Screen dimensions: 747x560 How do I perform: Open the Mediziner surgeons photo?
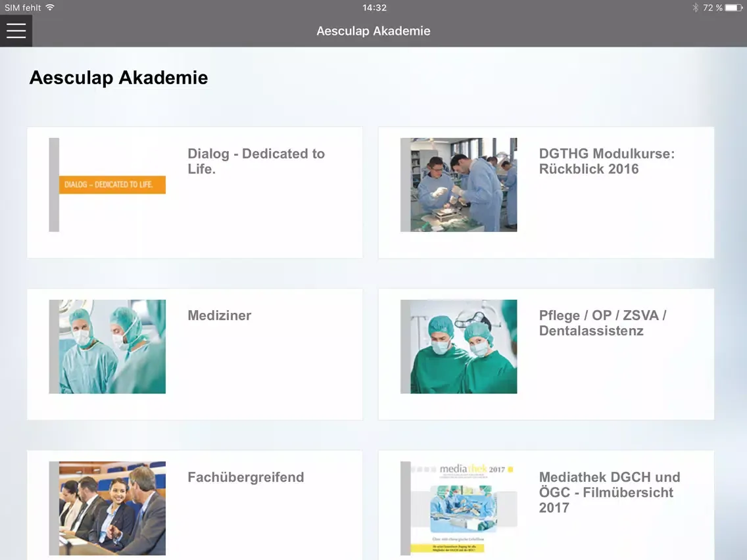click(107, 346)
